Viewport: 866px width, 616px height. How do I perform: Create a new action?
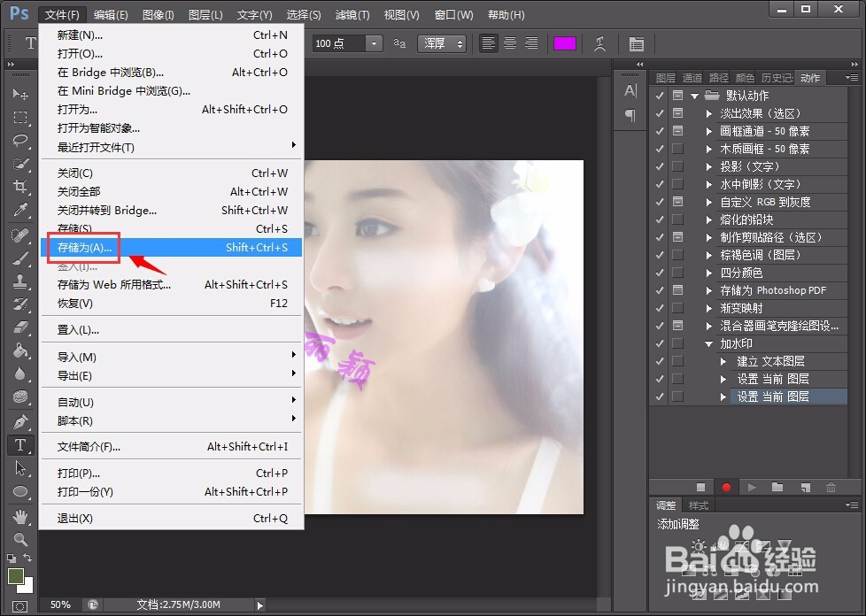pyautogui.click(x=805, y=488)
